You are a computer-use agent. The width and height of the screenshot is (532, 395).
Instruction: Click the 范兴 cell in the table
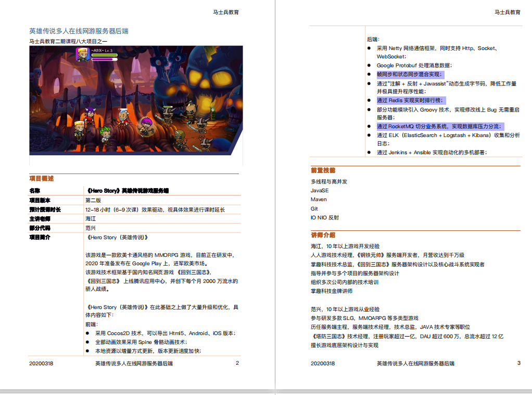click(x=91, y=228)
